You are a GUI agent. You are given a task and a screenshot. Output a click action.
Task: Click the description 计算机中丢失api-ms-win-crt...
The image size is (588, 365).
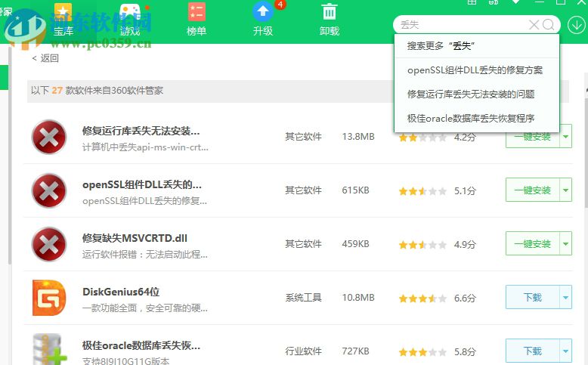click(145, 147)
